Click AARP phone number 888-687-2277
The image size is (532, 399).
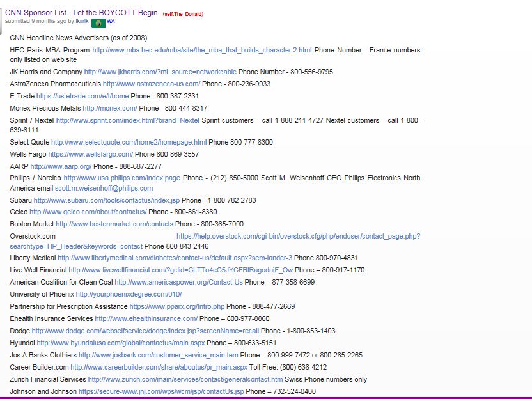(x=141, y=167)
